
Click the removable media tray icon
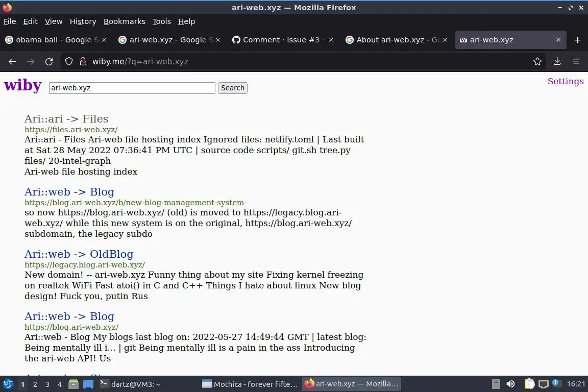(x=496, y=384)
